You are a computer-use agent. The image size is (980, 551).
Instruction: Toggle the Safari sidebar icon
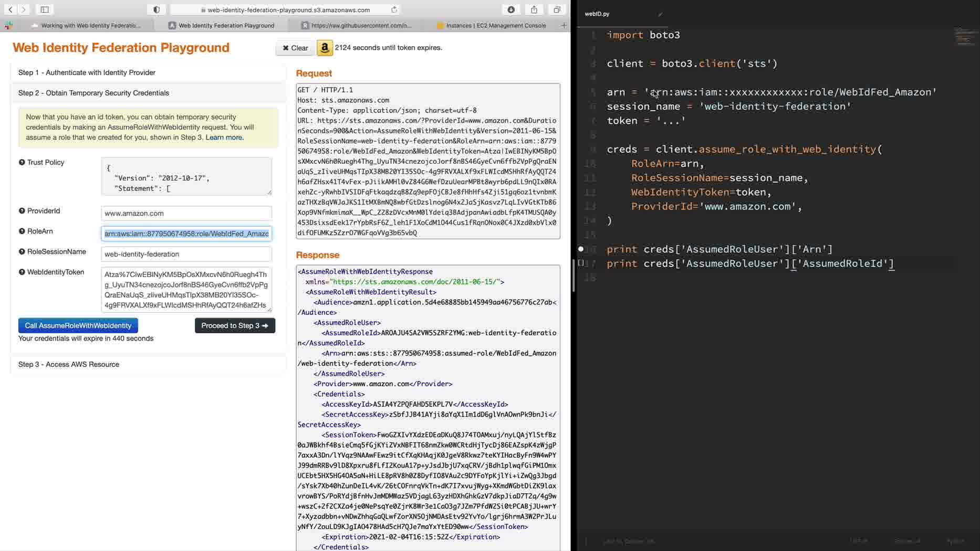coord(45,9)
